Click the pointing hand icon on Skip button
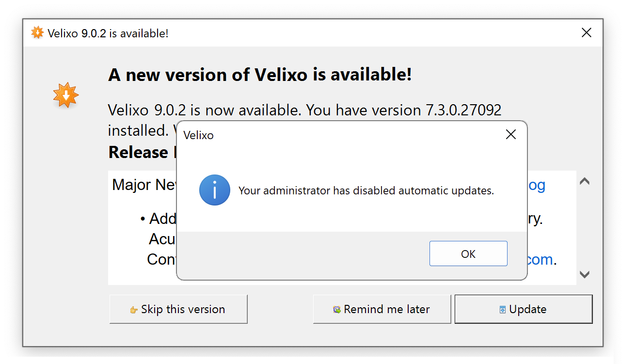Screen dimensions: 636x364 point(134,310)
